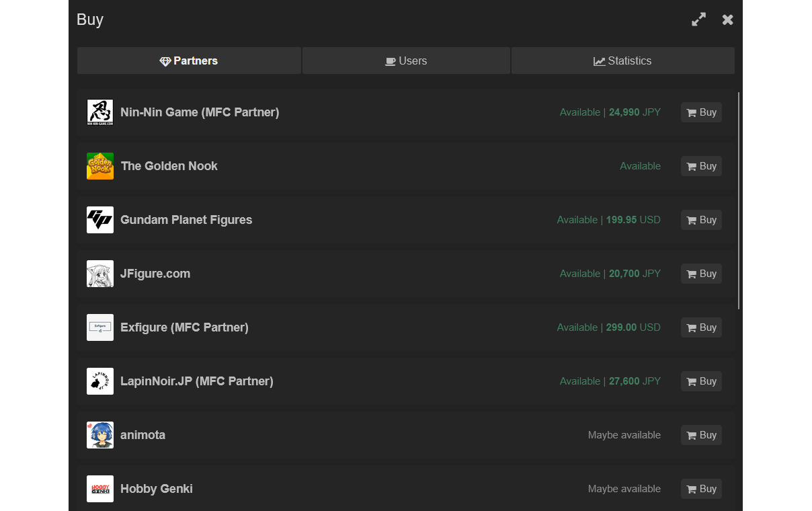
Task: Open the Users tab
Action: coord(406,61)
